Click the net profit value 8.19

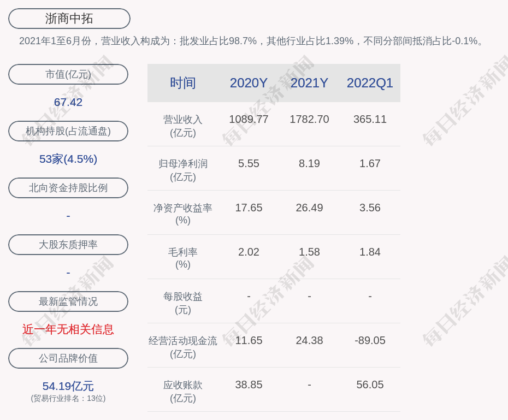click(x=309, y=163)
